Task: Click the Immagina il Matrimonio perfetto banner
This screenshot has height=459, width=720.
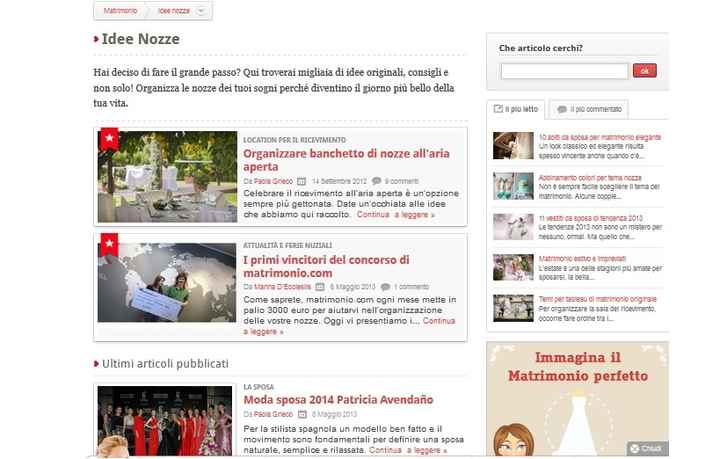Action: click(x=578, y=399)
